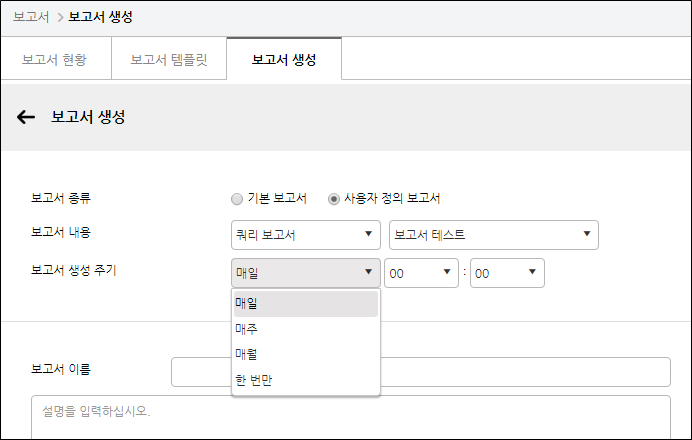
Task: Open the minute dropdown showing 00
Action: 507,273
